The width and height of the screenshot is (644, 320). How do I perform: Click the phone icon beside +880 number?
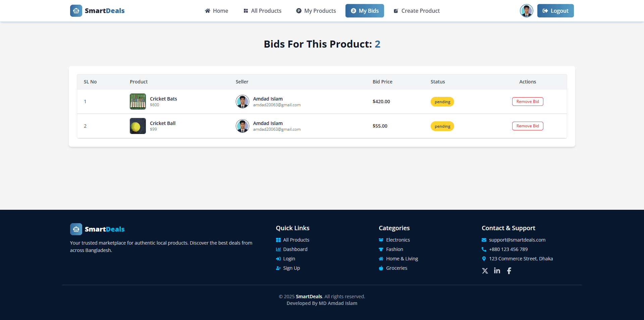[x=484, y=249]
